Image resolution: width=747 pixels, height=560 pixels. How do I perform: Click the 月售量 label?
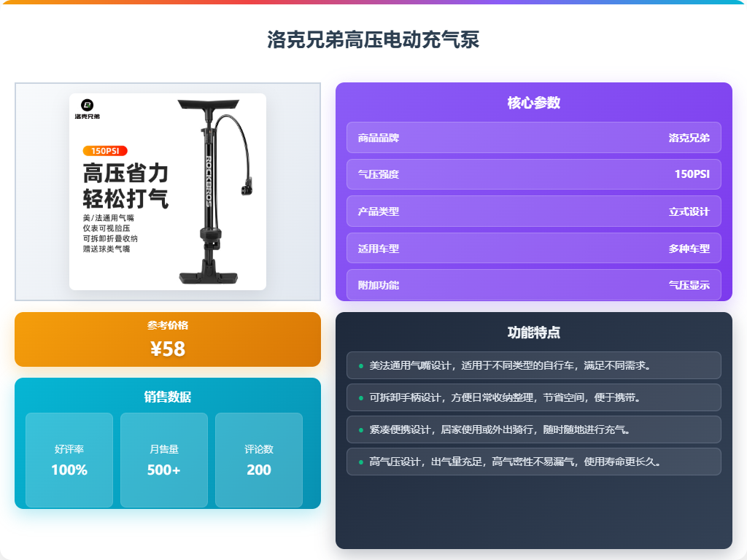pyautogui.click(x=164, y=449)
